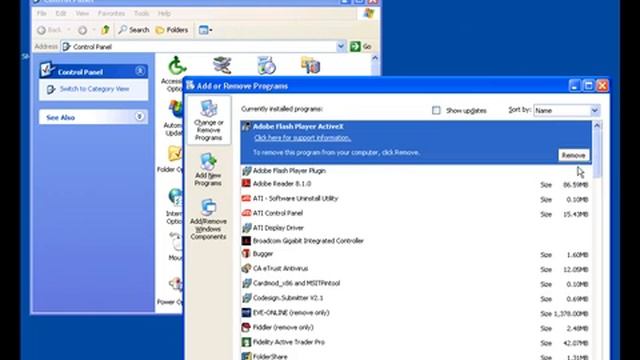This screenshot has height=360, width=640.
Task: Open the Views button dropdown in Control Panel
Action: [x=205, y=30]
